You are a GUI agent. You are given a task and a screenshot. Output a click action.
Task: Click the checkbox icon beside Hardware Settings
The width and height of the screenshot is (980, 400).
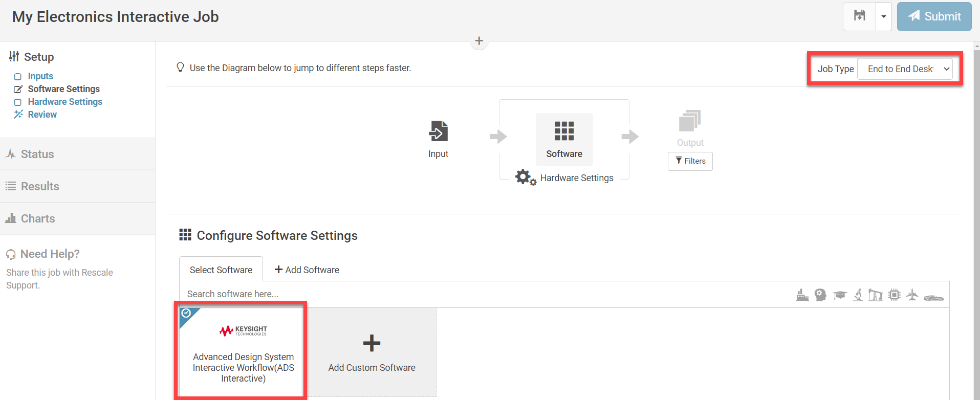pos(18,102)
